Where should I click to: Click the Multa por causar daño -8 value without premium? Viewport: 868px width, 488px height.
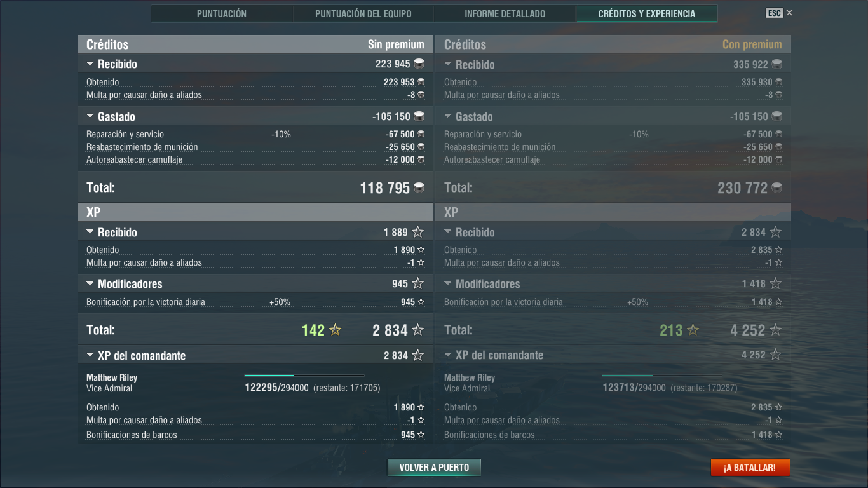tap(411, 95)
